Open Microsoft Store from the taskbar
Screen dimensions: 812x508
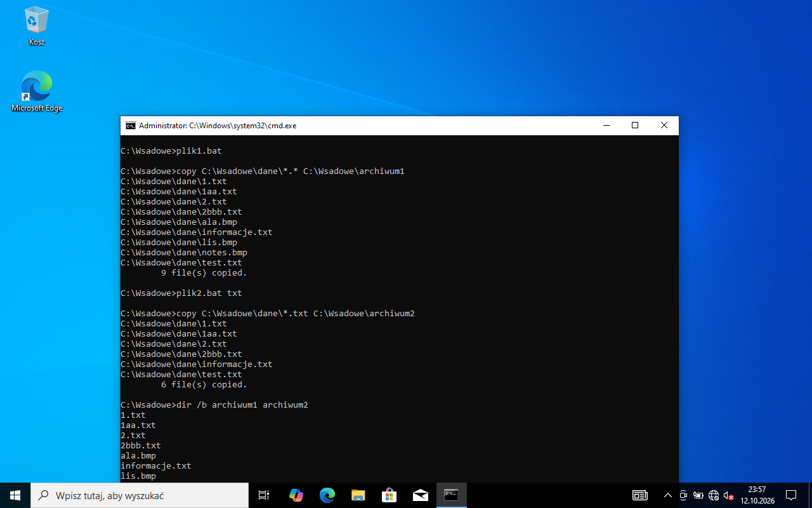(x=389, y=495)
